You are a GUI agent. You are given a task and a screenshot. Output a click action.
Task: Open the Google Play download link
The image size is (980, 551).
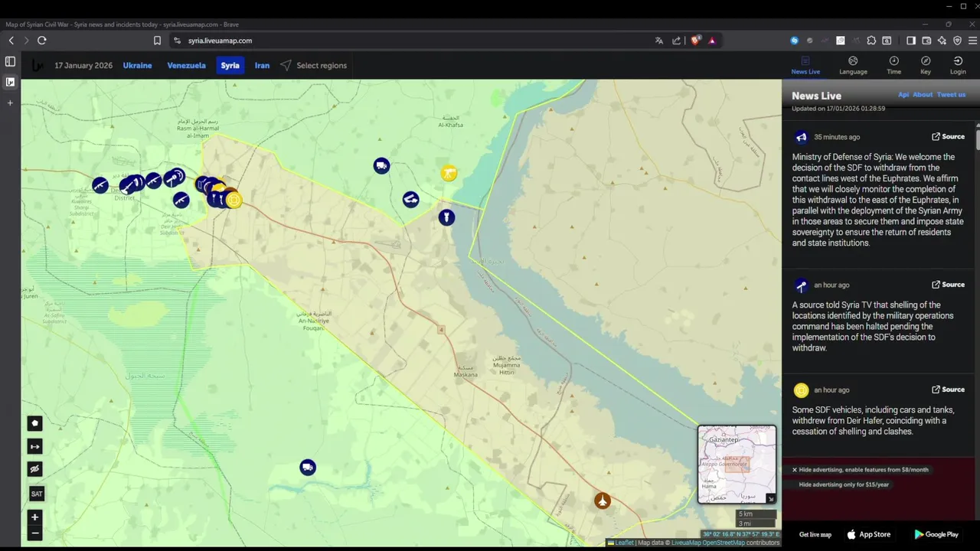936,534
